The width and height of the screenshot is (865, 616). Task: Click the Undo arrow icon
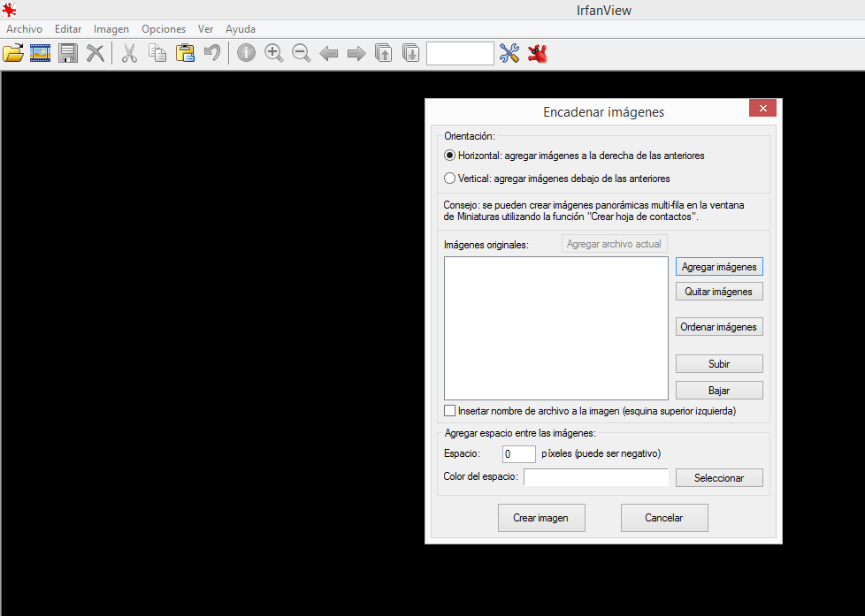[x=212, y=54]
